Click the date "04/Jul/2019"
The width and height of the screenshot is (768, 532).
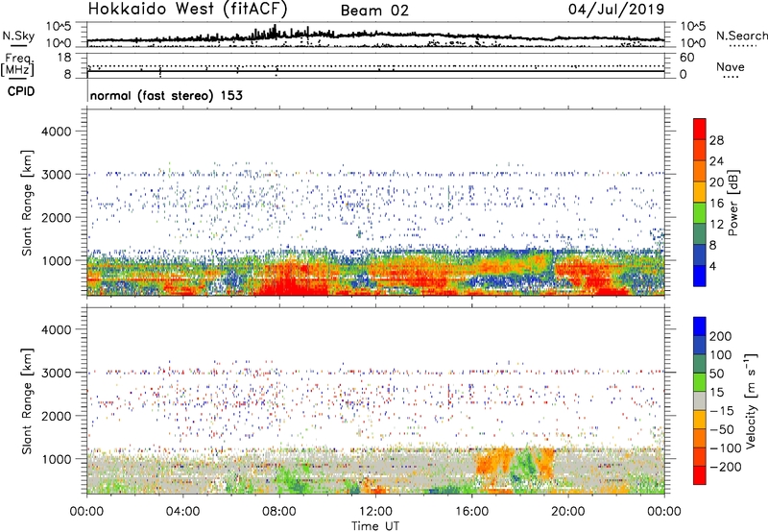(x=616, y=9)
